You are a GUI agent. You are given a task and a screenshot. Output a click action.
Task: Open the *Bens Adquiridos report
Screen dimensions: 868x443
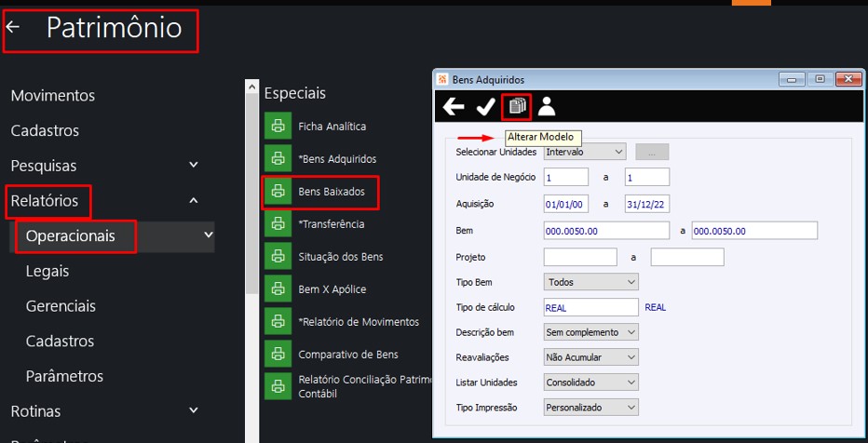coord(337,159)
